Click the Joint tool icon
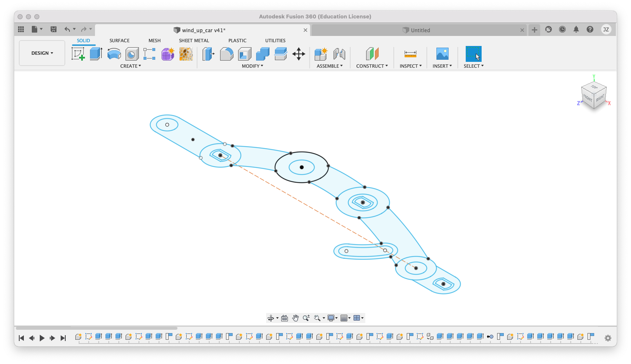The image size is (631, 364). click(339, 54)
